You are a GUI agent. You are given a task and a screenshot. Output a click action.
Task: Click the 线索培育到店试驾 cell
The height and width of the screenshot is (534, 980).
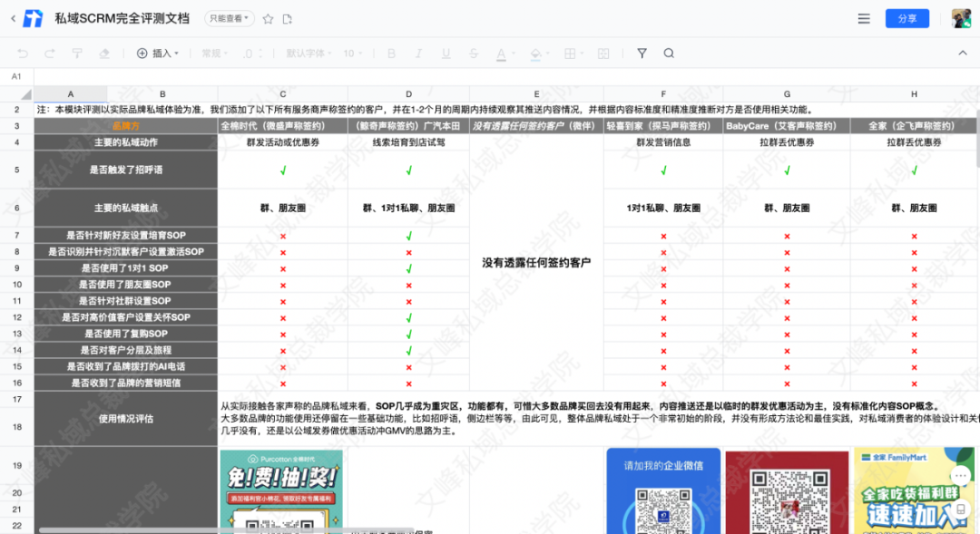[x=408, y=142]
